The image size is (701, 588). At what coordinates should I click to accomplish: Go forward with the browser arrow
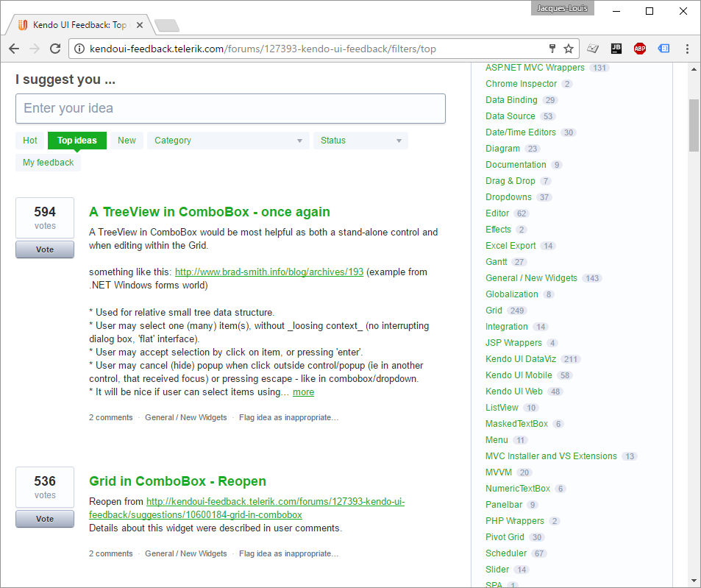point(35,49)
